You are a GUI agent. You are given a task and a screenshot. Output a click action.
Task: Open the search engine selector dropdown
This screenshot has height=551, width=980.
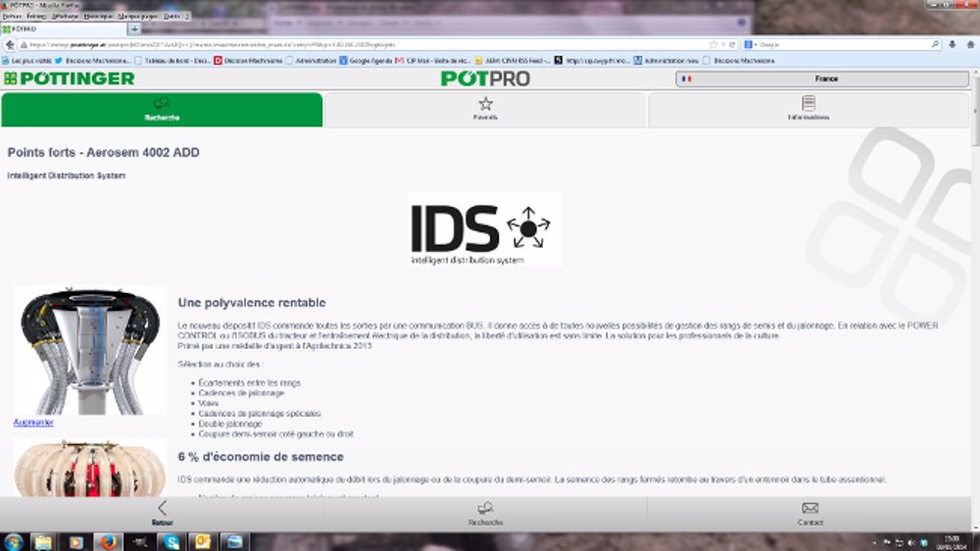(750, 45)
